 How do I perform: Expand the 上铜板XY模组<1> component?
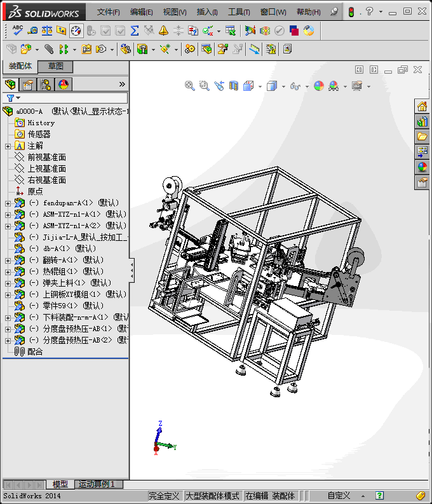[x=8, y=295]
